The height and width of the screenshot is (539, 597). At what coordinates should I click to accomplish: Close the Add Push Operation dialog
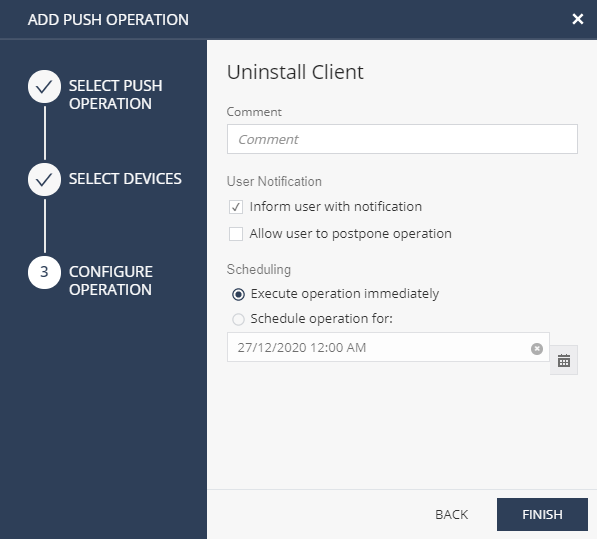click(x=578, y=19)
